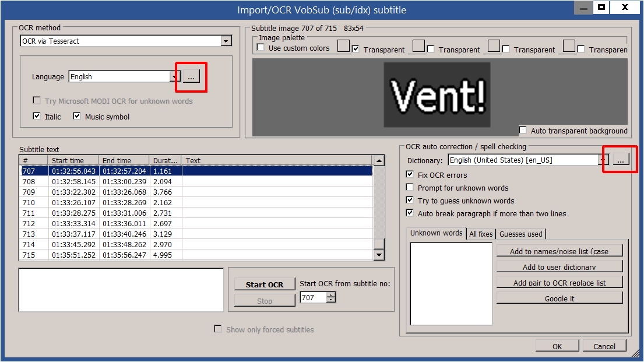Viewport: 644px width, 362px height.
Task: Switch to the Unknown words tab
Action: click(436, 233)
